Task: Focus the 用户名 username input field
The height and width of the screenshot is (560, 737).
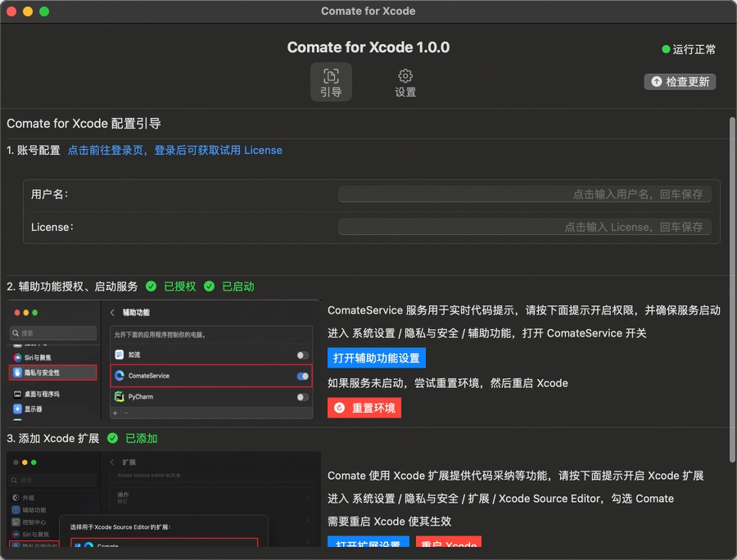Action: tap(525, 194)
